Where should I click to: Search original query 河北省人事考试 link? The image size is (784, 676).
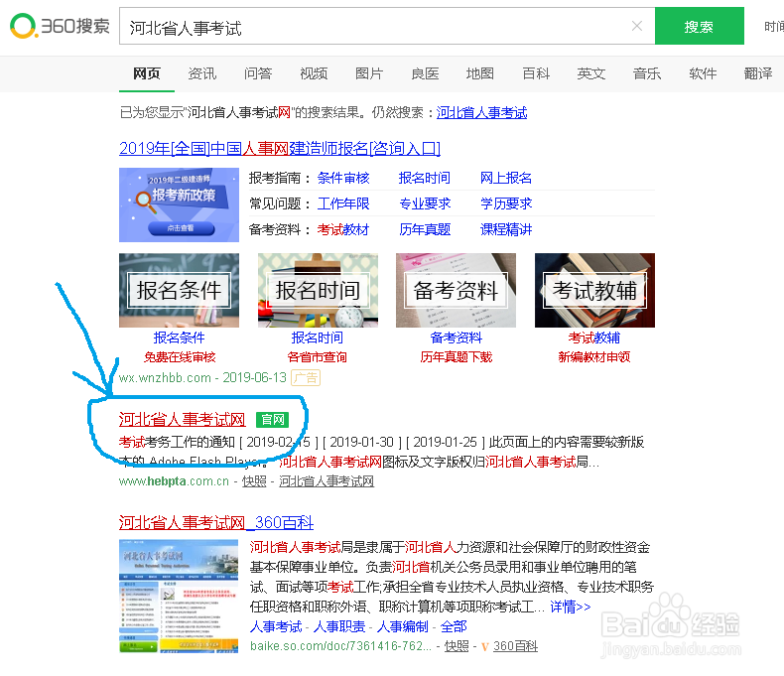tap(481, 112)
